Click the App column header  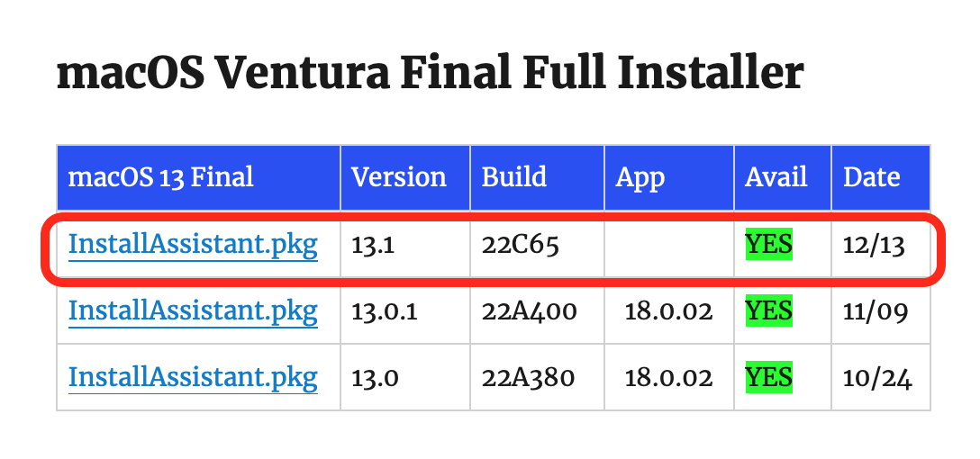[x=640, y=177]
